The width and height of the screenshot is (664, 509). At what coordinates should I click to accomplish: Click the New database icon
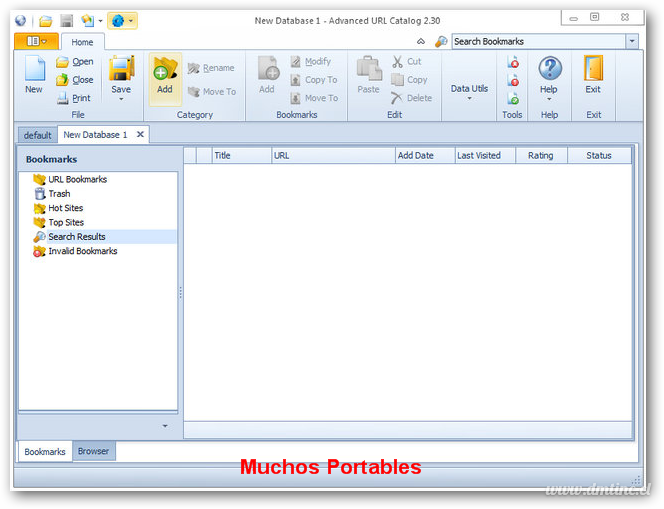click(x=34, y=68)
